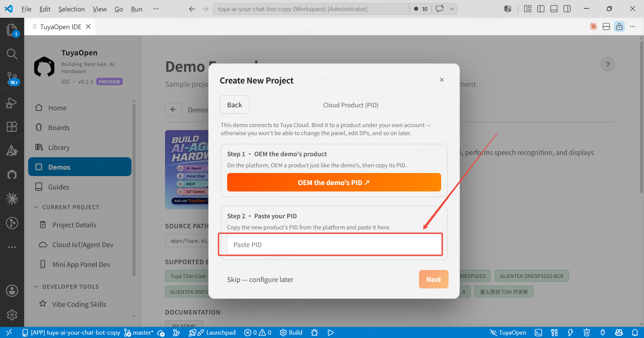This screenshot has width=644, height=338.
Task: Open the GitHub view in activity bar
Action: click(12, 175)
